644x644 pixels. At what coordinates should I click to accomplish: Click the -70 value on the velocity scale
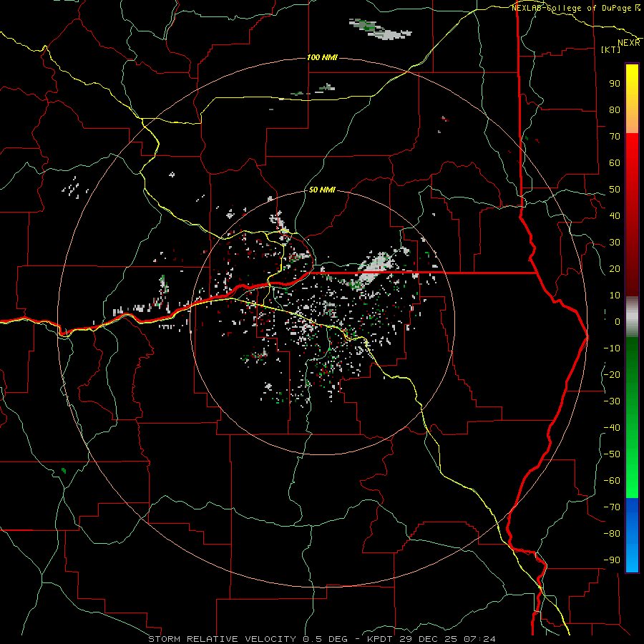(x=612, y=507)
